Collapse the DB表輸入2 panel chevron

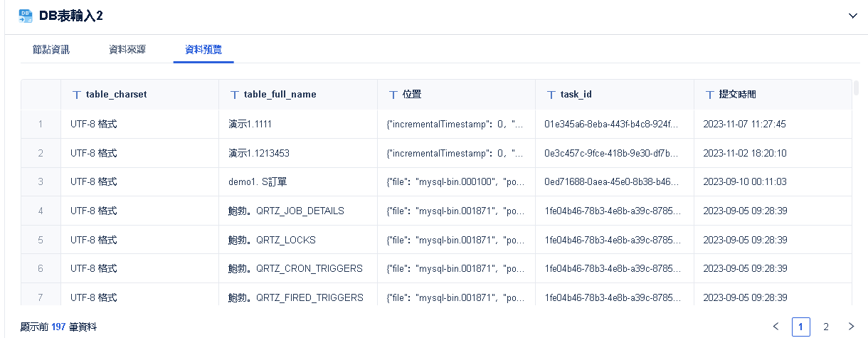[x=853, y=16]
